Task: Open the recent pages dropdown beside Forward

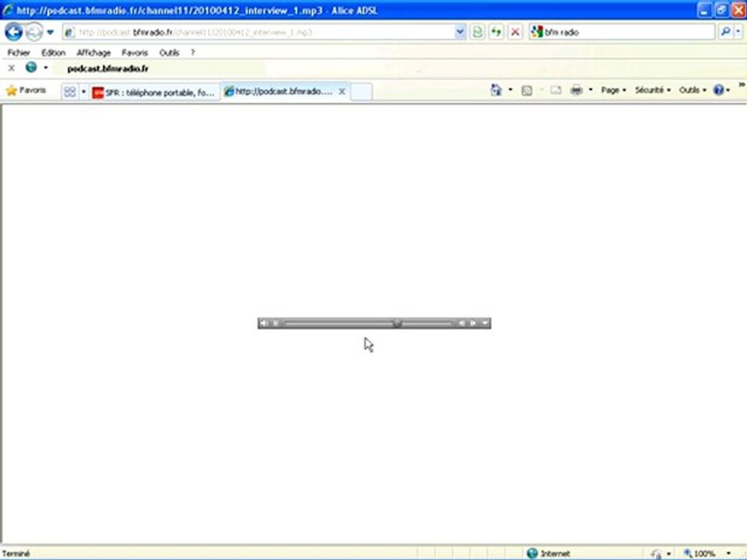Action: click(50, 33)
